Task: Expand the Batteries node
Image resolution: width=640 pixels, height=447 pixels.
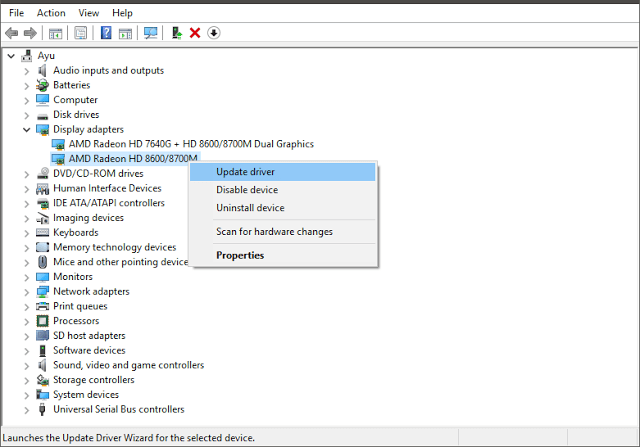Action: pyautogui.click(x=27, y=86)
